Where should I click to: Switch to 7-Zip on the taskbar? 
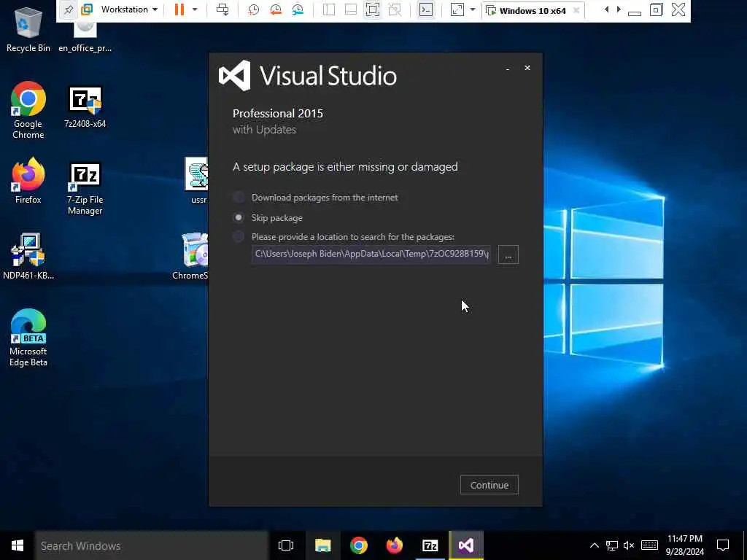(430, 545)
